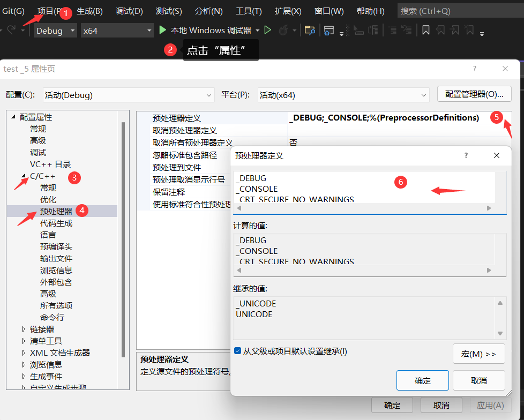Click the horizontal scrollbar under the definitions edit box
The image size is (524, 420).
tap(364, 208)
